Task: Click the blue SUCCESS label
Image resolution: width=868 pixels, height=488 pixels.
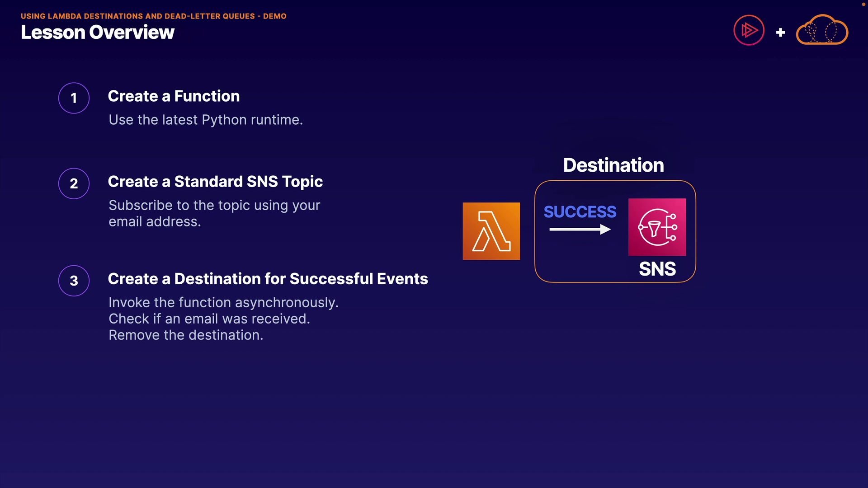Action: (x=580, y=211)
